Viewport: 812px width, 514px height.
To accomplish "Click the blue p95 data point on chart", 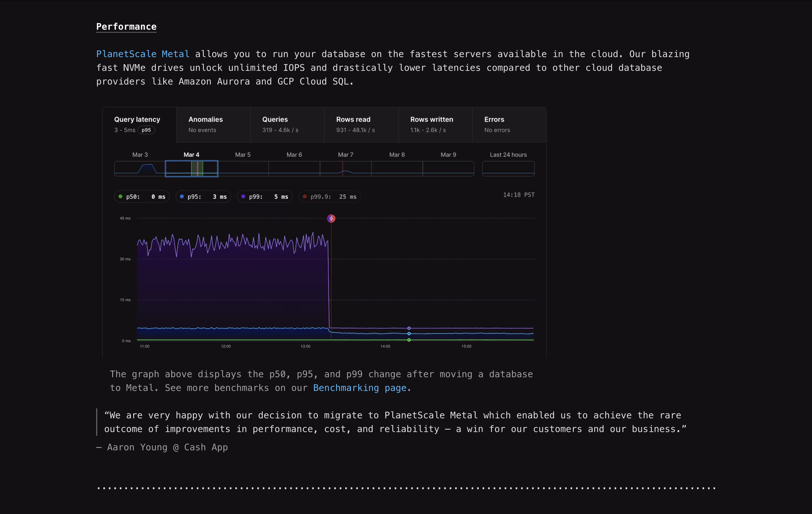I will pos(409,334).
